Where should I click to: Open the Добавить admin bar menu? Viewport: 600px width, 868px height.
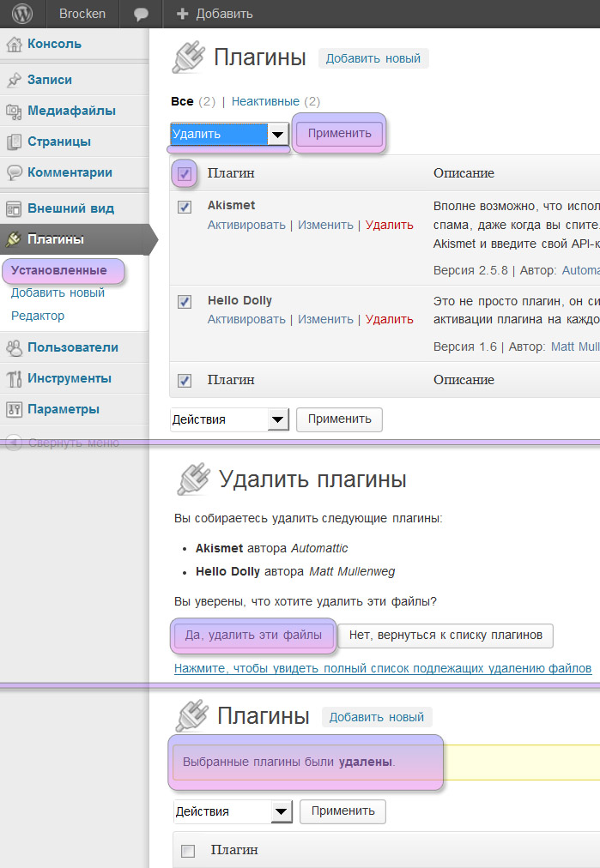pyautogui.click(x=224, y=14)
